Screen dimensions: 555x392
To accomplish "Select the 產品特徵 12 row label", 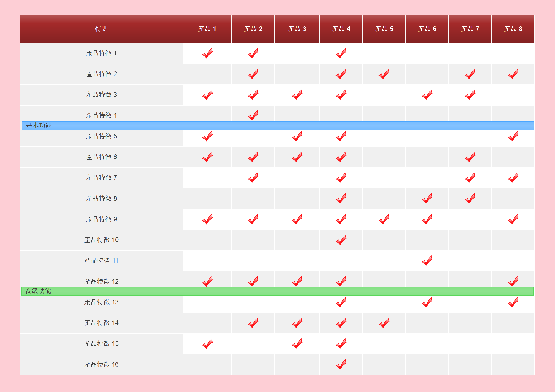I will [102, 281].
